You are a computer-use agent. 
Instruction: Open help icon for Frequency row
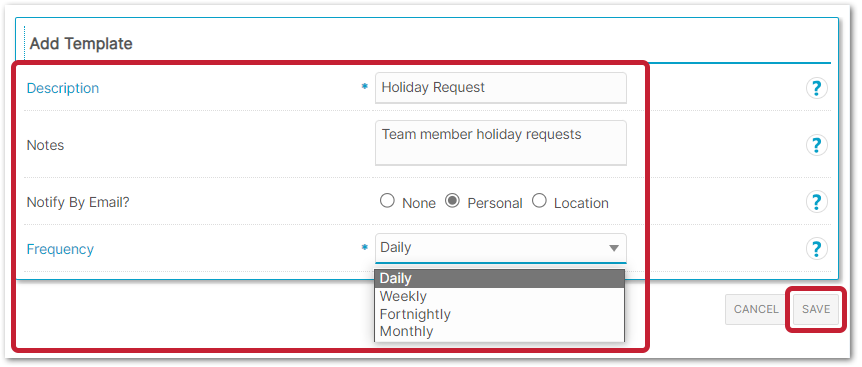point(816,249)
